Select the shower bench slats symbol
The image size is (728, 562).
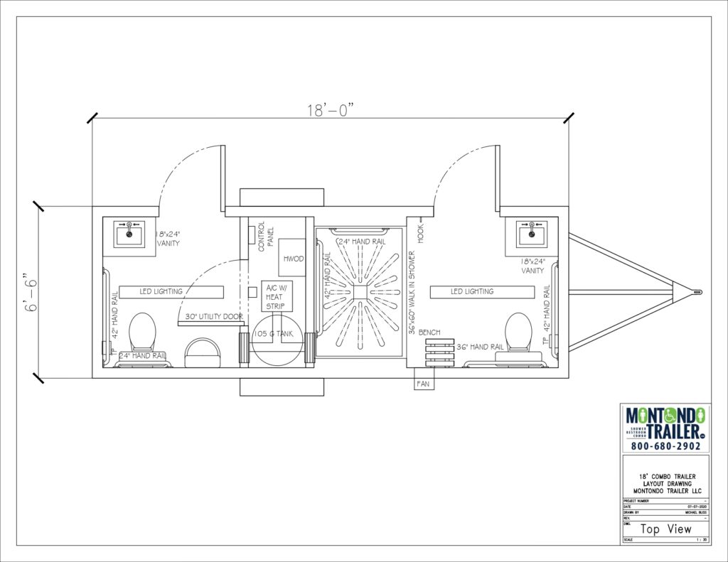coord(439,352)
